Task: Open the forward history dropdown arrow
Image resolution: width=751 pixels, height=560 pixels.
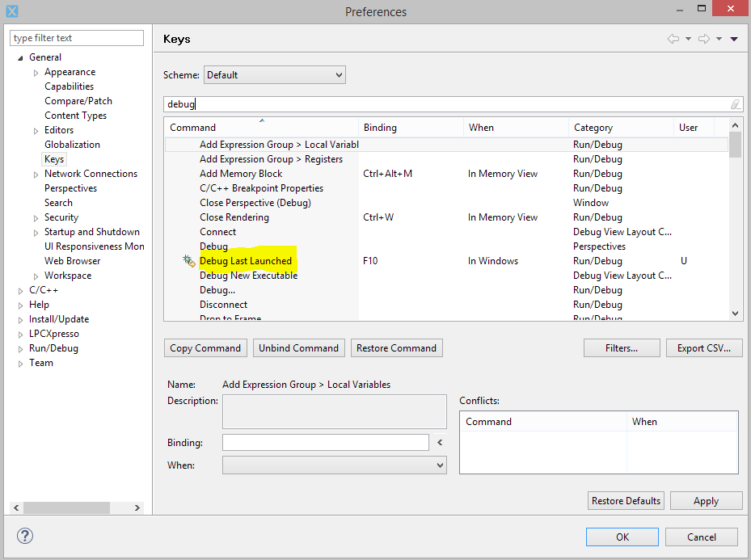Action: pos(719,39)
